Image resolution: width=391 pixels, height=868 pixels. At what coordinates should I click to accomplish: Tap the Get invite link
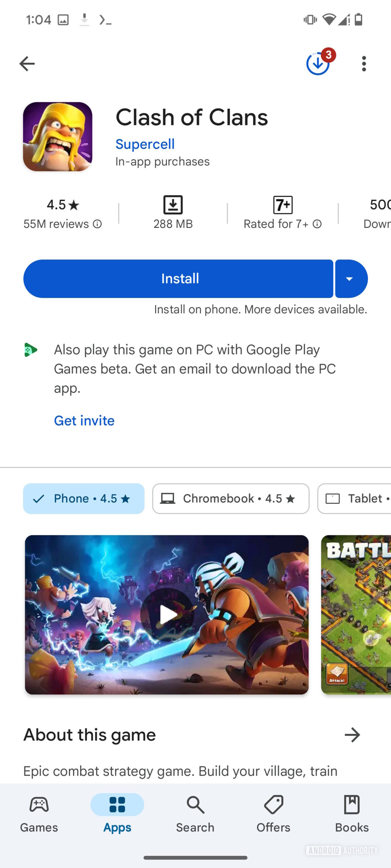point(84,421)
